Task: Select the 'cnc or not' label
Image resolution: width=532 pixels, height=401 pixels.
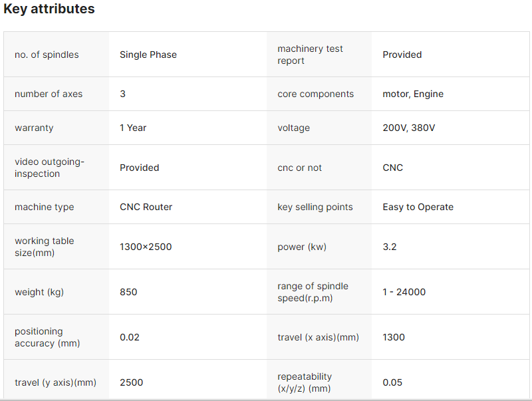Action: pos(299,168)
